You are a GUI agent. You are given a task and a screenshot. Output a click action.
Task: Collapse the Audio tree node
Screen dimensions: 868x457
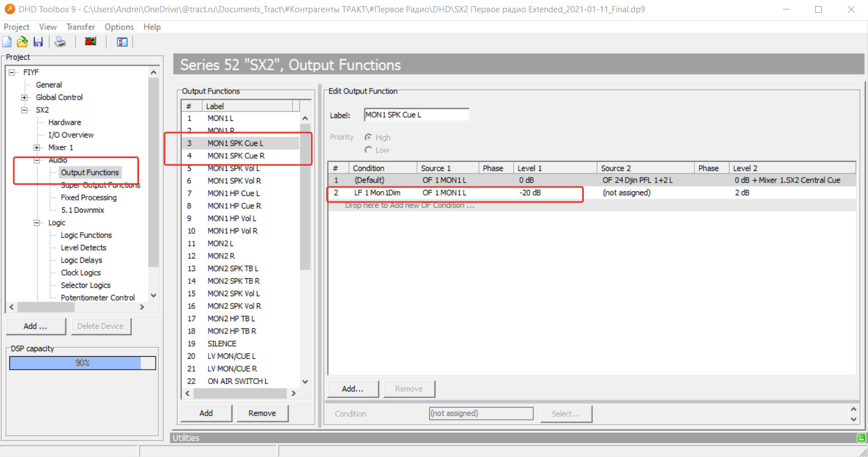[37, 160]
